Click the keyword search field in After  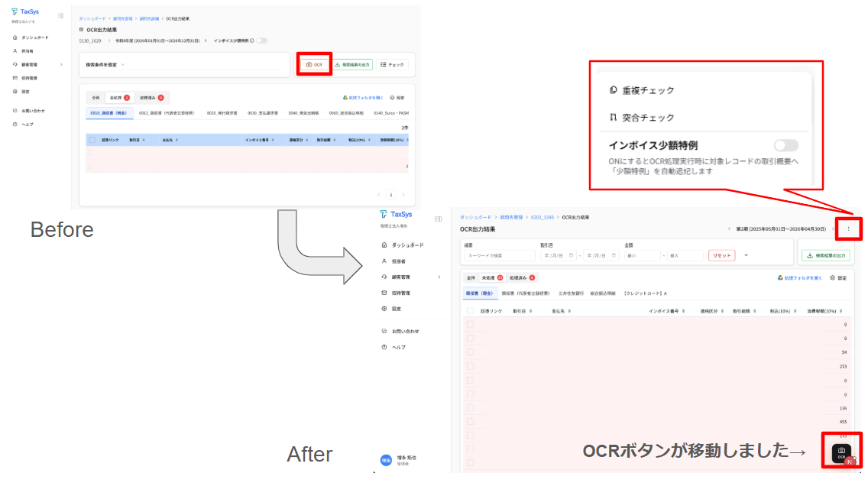(x=499, y=256)
